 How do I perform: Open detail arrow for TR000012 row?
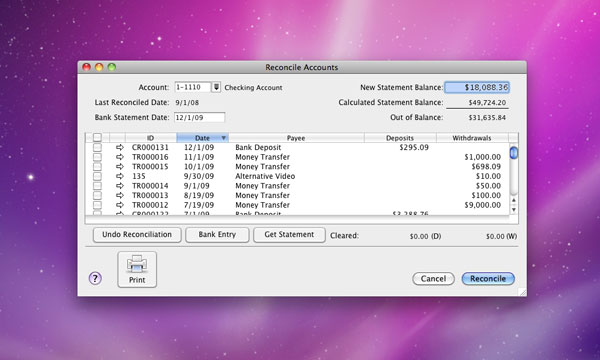coord(120,205)
